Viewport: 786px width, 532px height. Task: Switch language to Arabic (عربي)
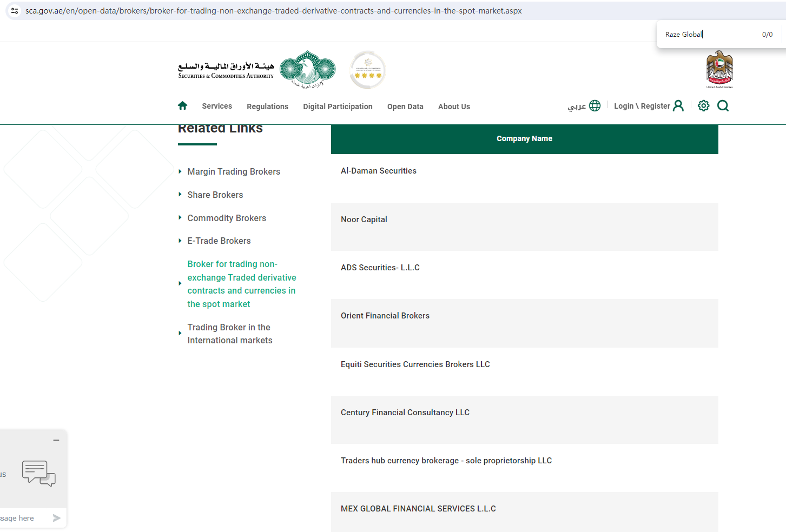pos(577,106)
